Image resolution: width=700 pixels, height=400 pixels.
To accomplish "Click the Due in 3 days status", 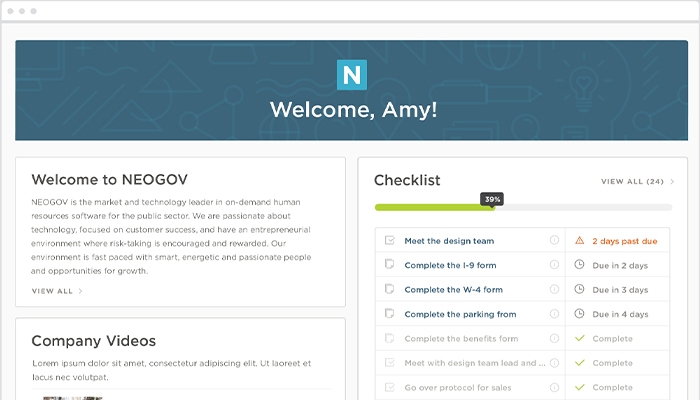I will [620, 290].
